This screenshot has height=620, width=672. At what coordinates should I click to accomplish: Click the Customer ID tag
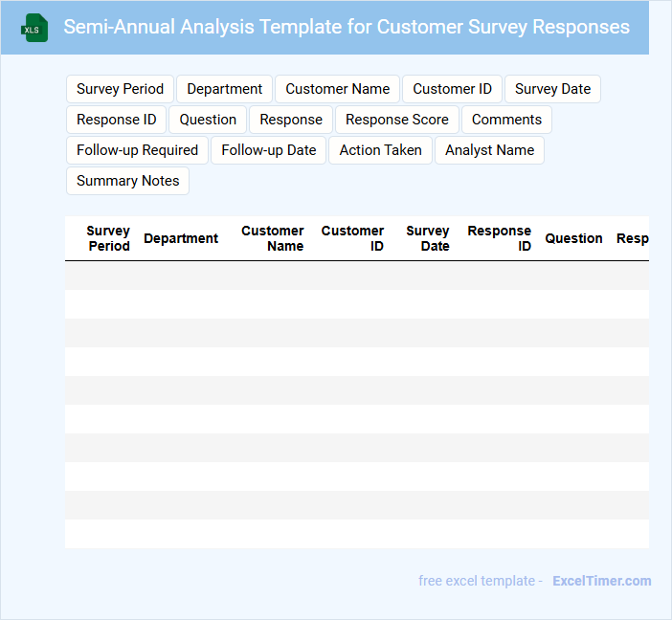(x=452, y=89)
